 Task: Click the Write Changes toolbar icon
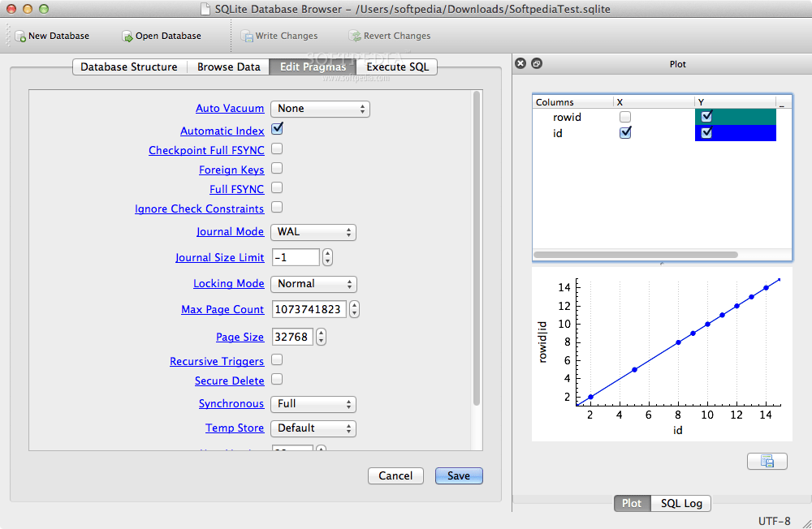pos(247,37)
